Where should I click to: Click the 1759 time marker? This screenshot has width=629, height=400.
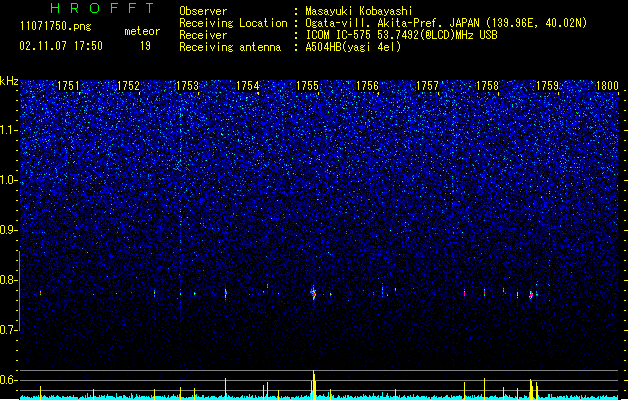click(547, 86)
